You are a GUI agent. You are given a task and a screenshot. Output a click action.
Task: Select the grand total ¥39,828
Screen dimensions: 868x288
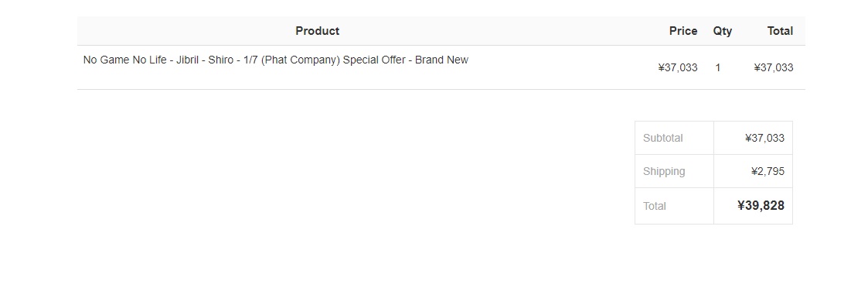point(761,206)
